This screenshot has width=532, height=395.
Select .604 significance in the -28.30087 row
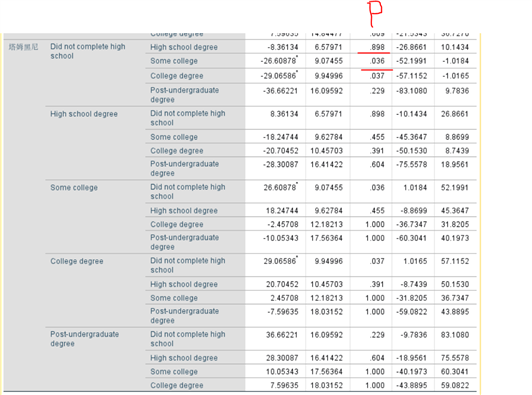pyautogui.click(x=377, y=165)
